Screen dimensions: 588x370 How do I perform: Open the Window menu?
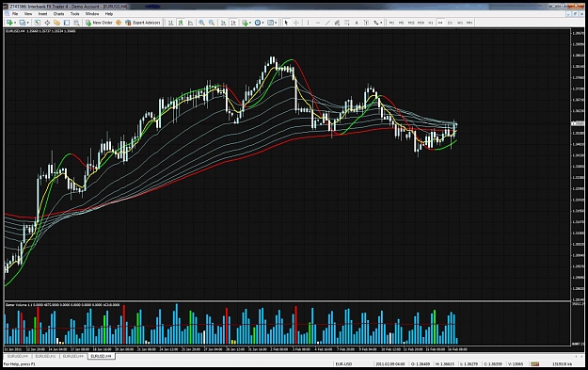pos(92,13)
